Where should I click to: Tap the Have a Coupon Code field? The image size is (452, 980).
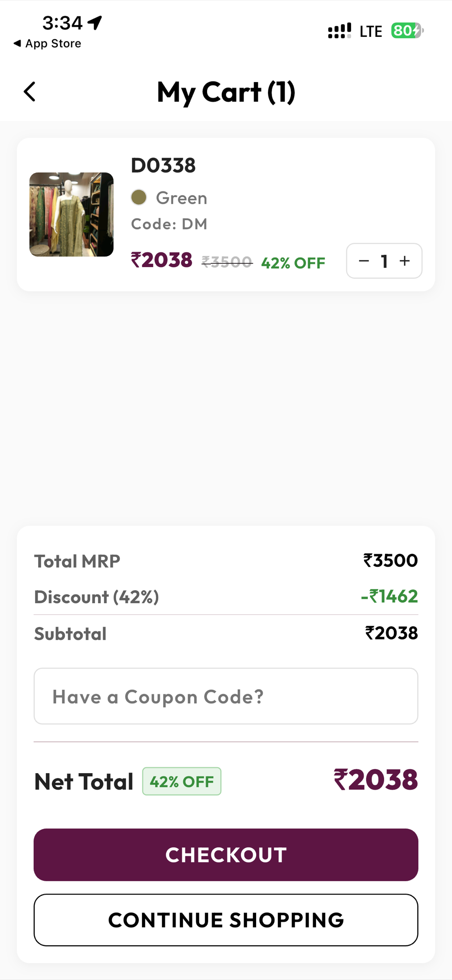[x=226, y=696]
